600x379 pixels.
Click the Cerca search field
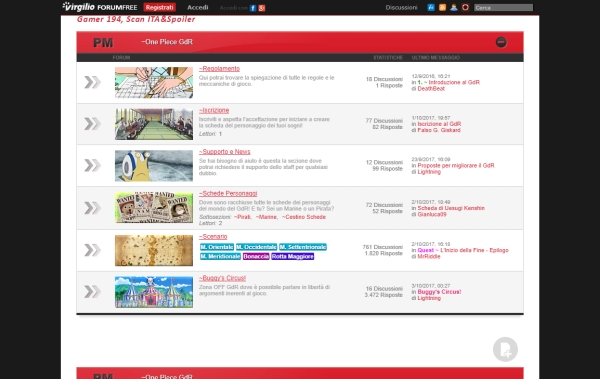(503, 8)
